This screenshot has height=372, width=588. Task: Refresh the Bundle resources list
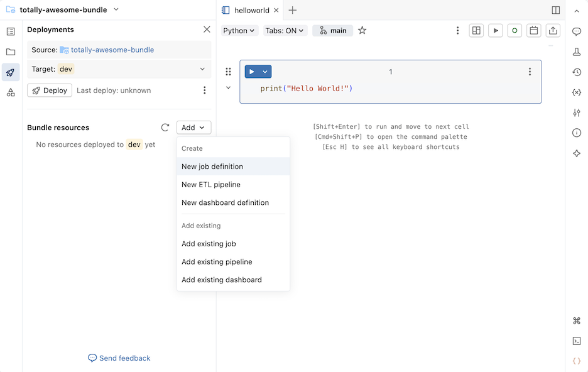pyautogui.click(x=165, y=128)
